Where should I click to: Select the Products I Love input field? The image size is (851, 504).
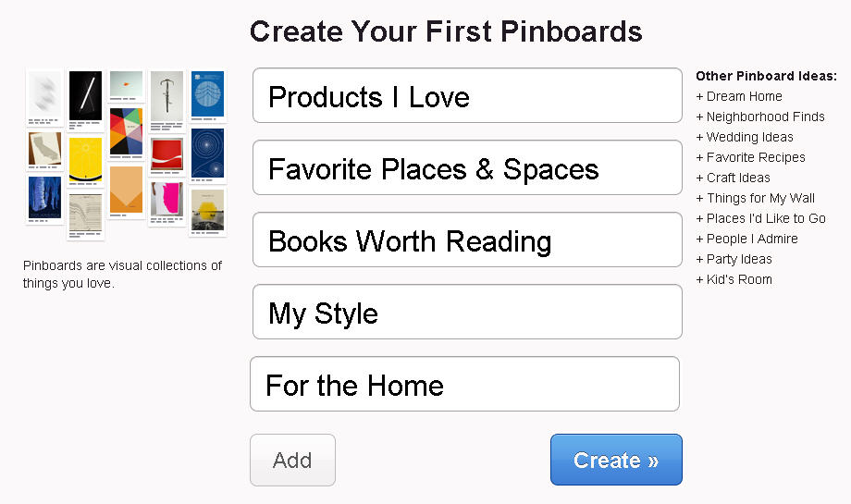pos(467,95)
